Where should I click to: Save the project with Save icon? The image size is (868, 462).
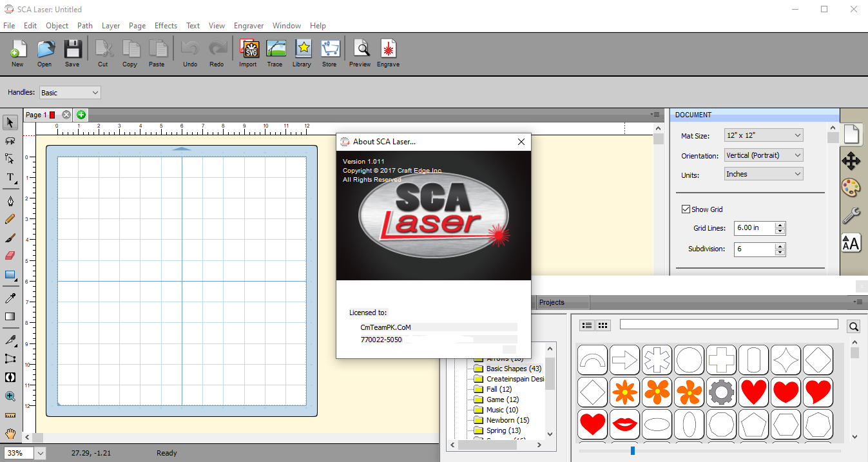pos(72,54)
